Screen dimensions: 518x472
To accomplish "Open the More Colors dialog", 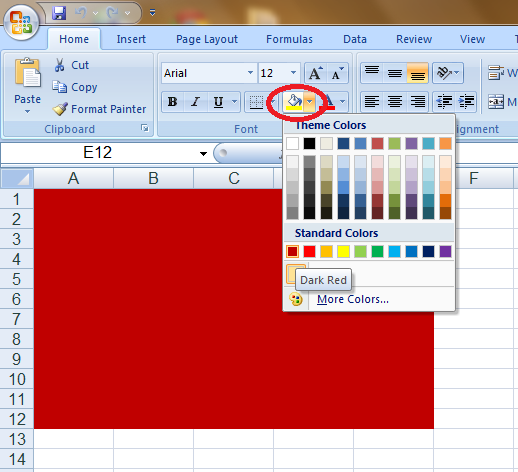I will (x=353, y=299).
